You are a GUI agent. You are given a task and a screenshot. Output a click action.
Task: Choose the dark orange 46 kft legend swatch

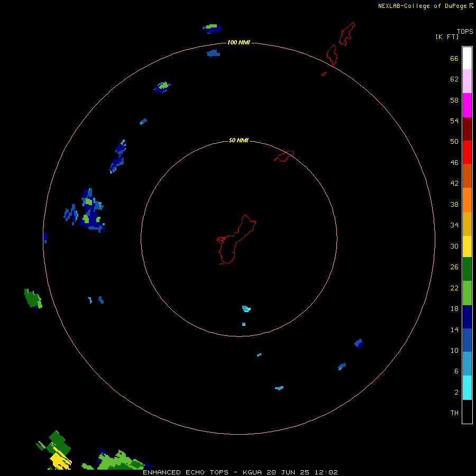[x=467, y=176]
